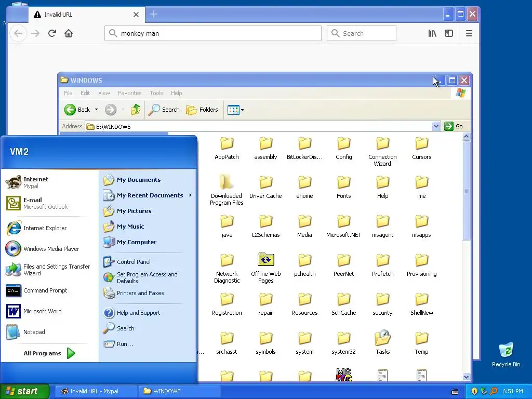Screen dimensions: 532x399
Task: Toggle the Folders pane
Action: coord(202,110)
